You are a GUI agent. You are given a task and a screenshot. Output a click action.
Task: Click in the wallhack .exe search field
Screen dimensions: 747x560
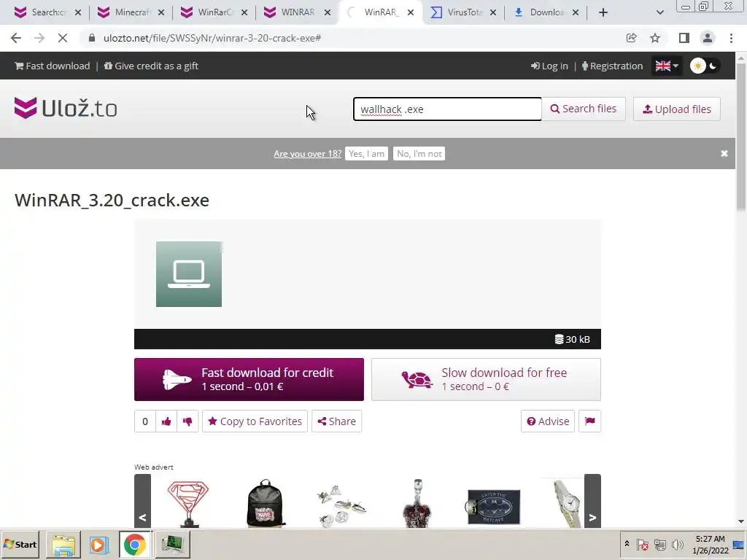coord(447,109)
